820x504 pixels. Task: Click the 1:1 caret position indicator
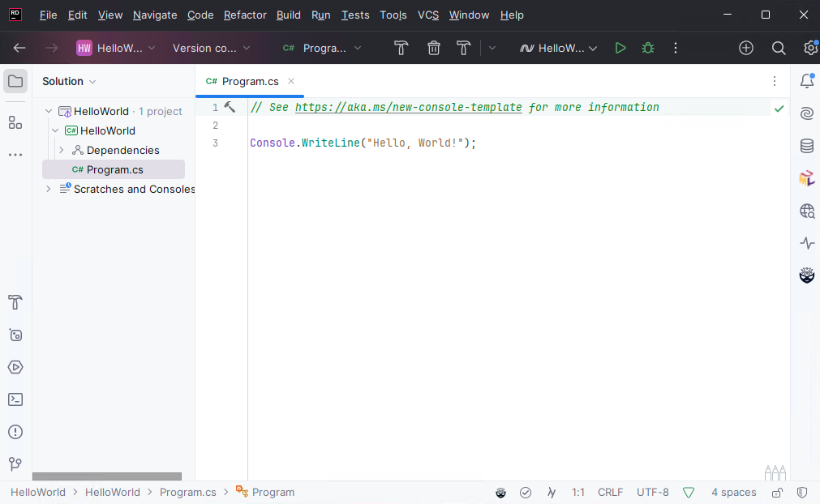[577, 493]
